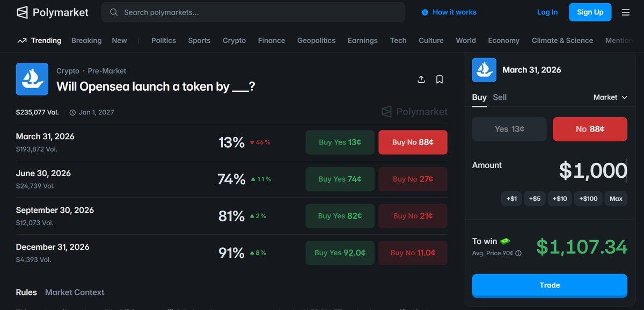Screen dimensions: 644x310
Task: Go to the Politics category
Action: coord(164,41)
